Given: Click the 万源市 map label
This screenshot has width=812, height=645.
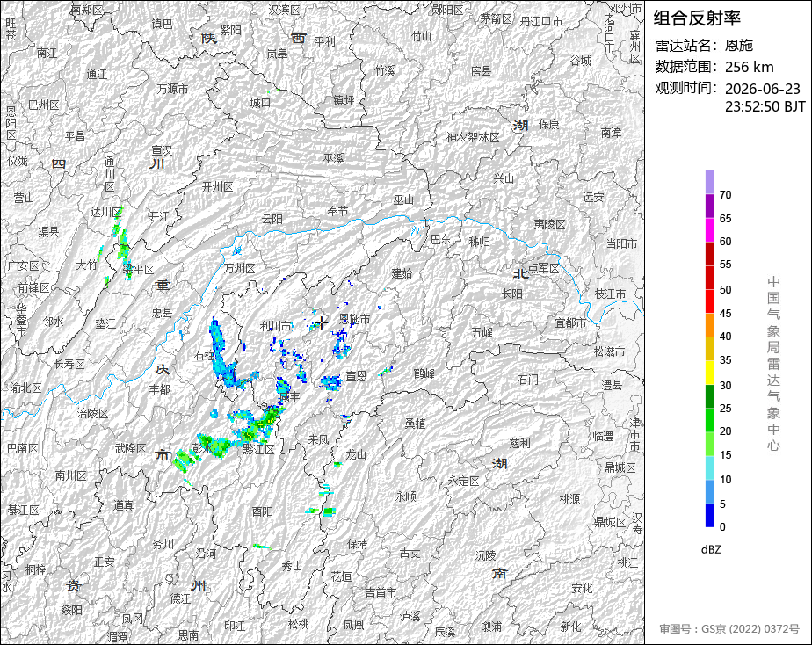Looking at the screenshot, I should [172, 89].
